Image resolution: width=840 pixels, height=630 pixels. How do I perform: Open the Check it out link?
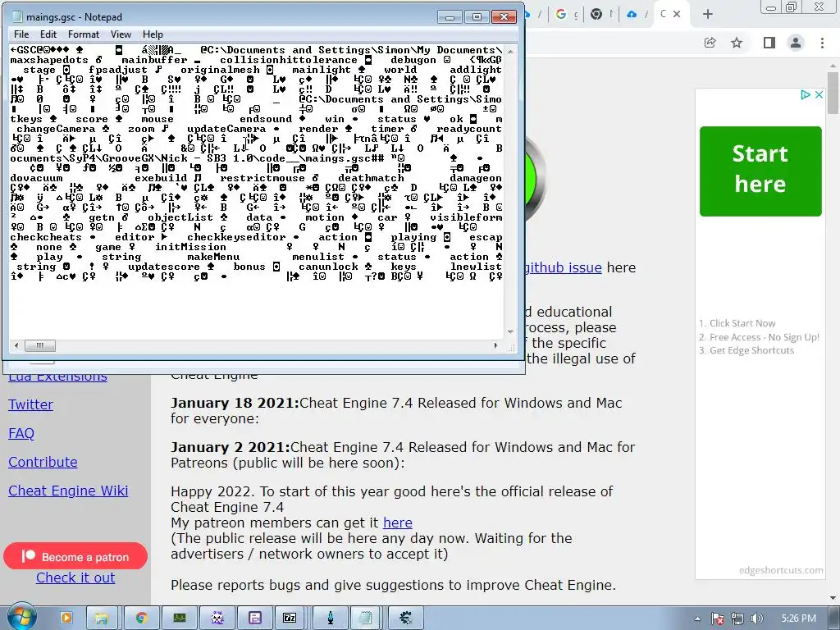[x=75, y=577]
